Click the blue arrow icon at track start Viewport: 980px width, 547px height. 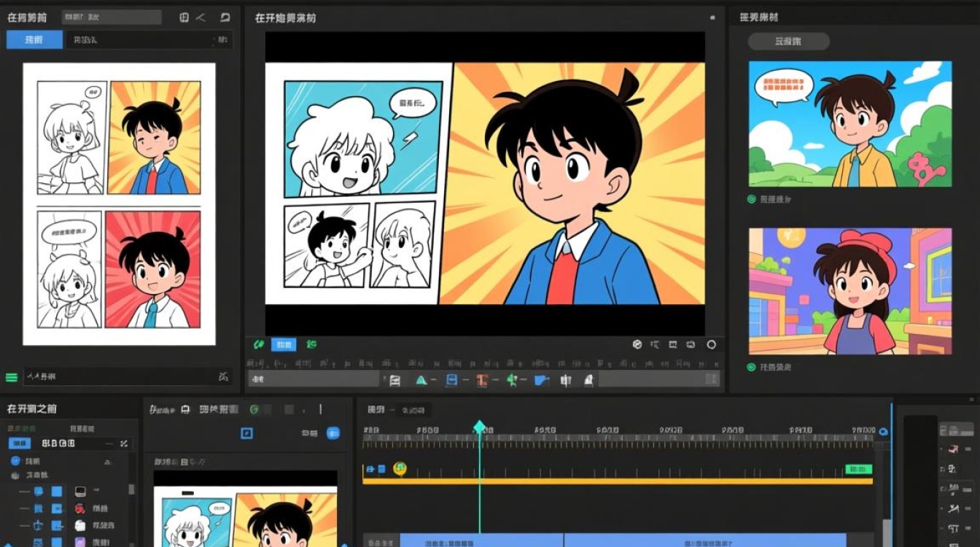(370, 469)
